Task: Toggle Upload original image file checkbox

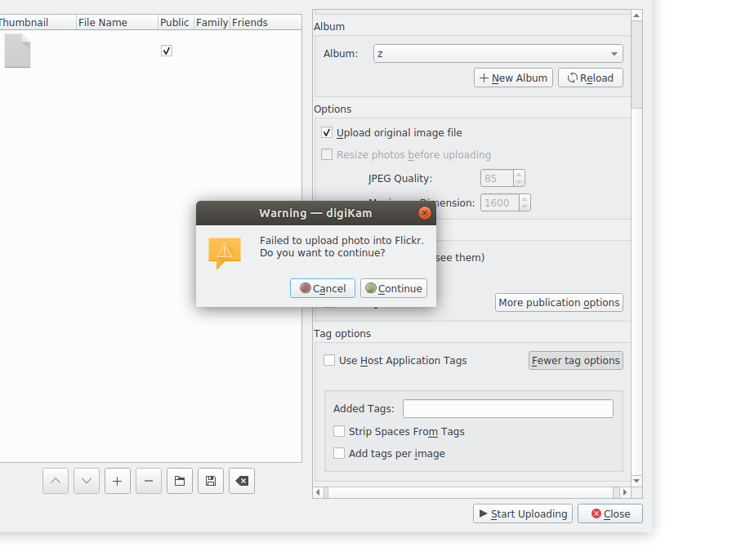Action: coord(328,133)
